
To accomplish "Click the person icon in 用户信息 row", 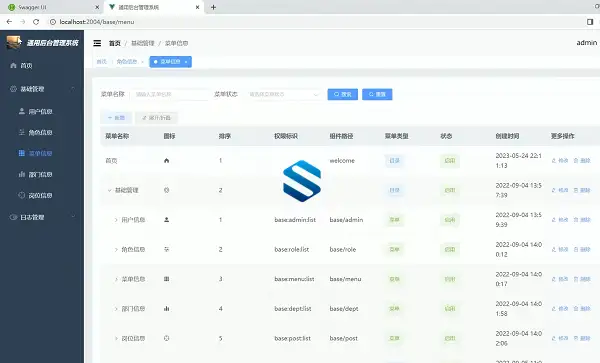I will point(166,220).
